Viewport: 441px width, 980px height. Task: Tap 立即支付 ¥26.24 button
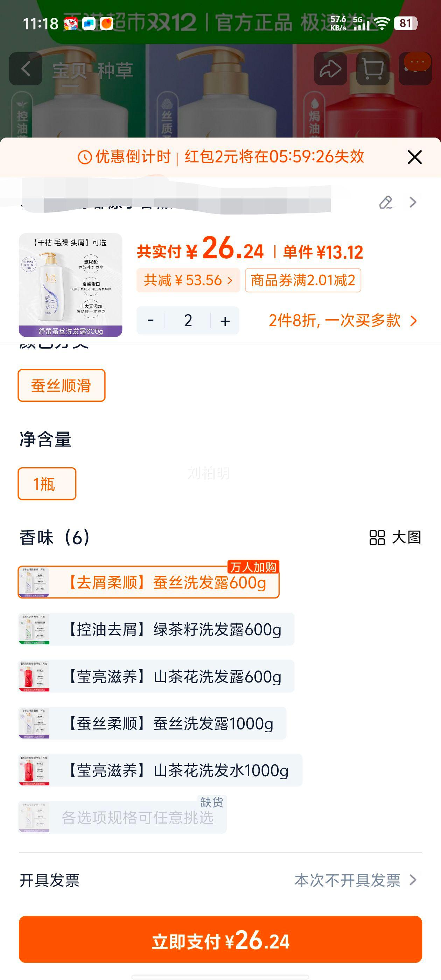coord(220,940)
